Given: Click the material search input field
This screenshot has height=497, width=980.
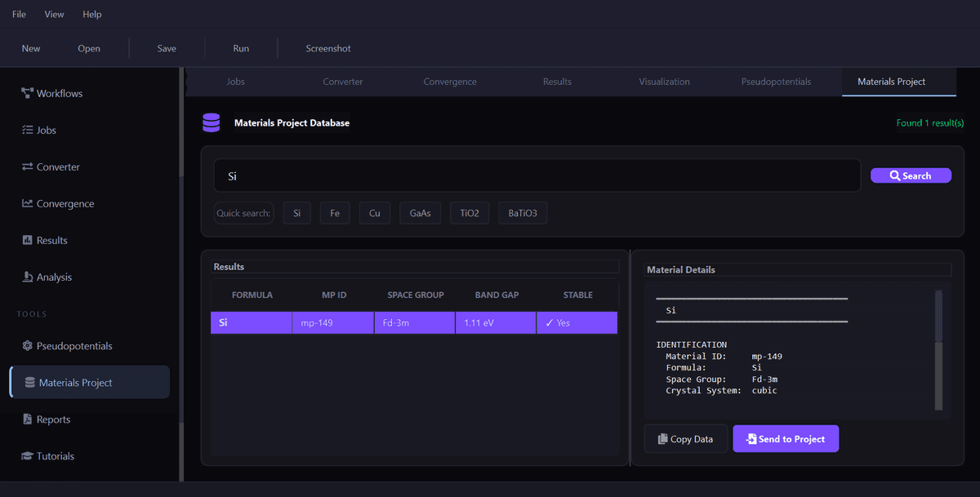Looking at the screenshot, I should pyautogui.click(x=537, y=175).
